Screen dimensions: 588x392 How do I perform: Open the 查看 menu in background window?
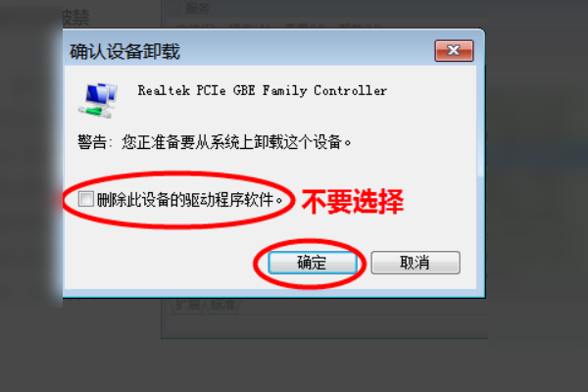[x=305, y=26]
